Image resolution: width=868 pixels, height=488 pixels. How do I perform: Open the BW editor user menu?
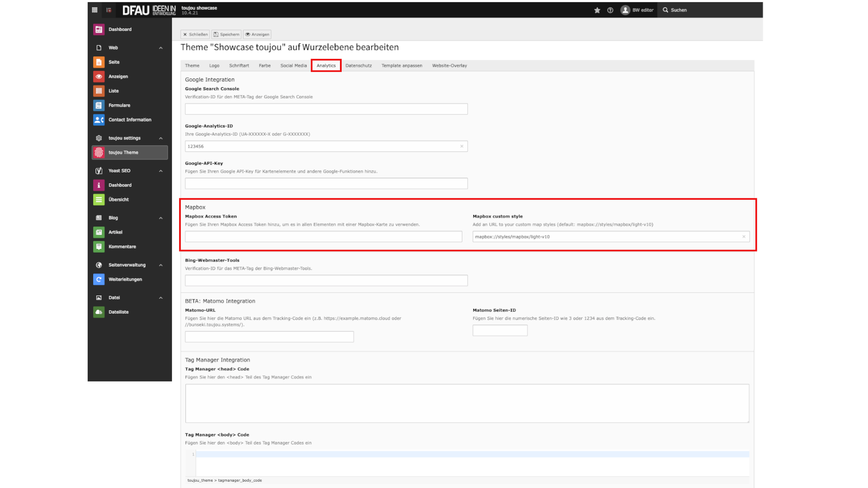pyautogui.click(x=637, y=10)
